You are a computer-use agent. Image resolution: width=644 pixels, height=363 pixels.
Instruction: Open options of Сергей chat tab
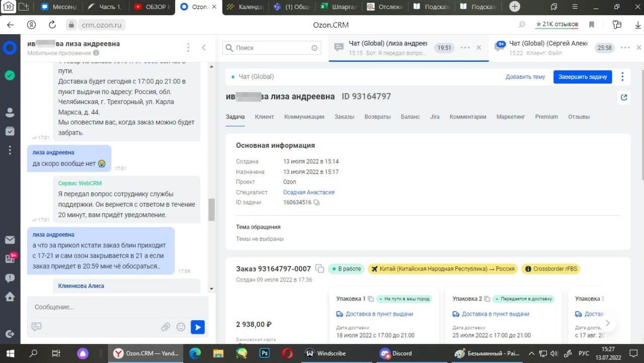point(625,48)
